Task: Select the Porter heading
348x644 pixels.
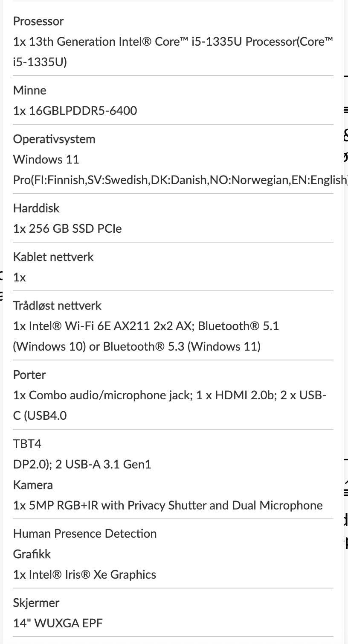Action: (29, 375)
